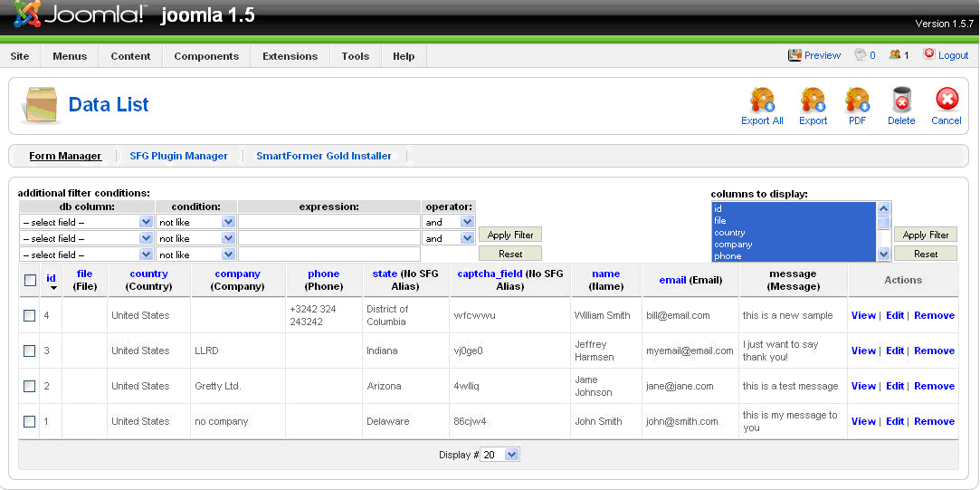
Task: Check the row with id 1
Action: click(x=29, y=421)
